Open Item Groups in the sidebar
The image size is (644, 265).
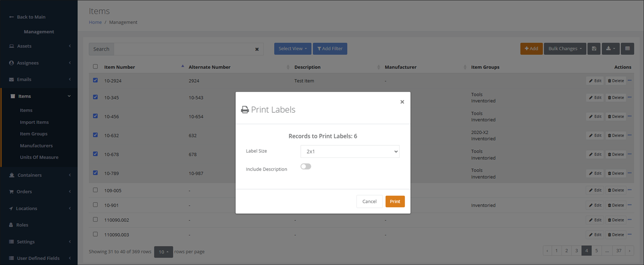[x=34, y=133]
